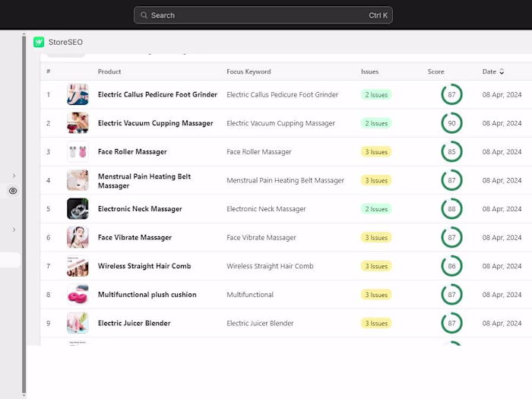Click the Issues column header
The width and height of the screenshot is (532, 399).
coord(369,71)
